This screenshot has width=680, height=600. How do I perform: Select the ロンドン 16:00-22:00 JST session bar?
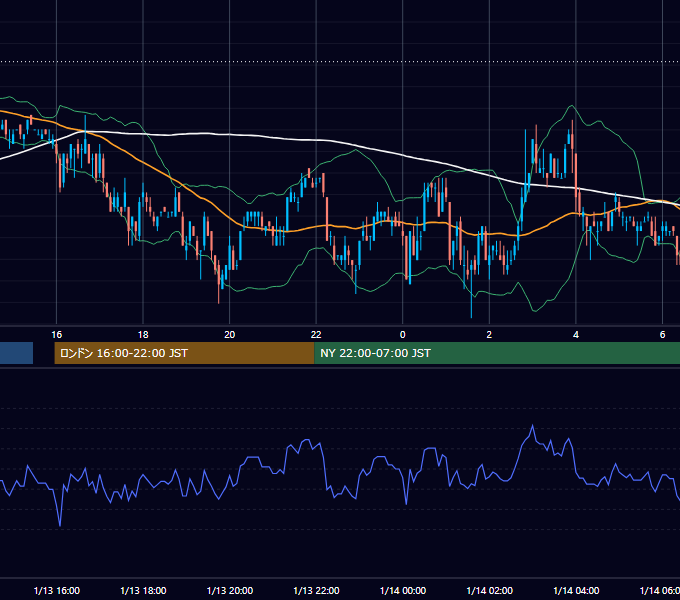[x=184, y=353]
